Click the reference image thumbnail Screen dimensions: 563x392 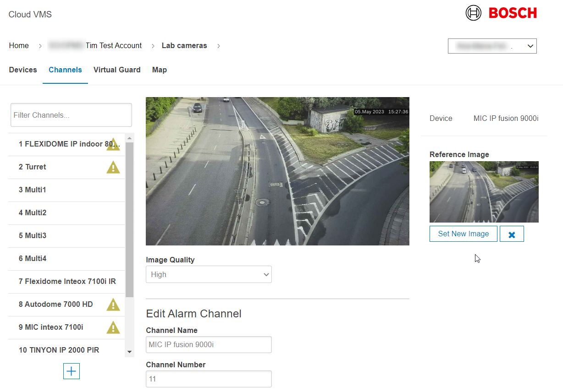[x=484, y=192]
